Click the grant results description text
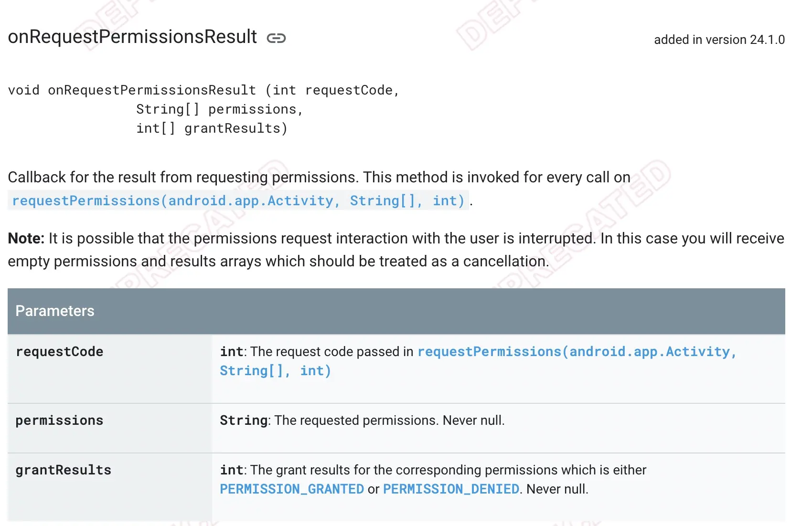 (447, 471)
